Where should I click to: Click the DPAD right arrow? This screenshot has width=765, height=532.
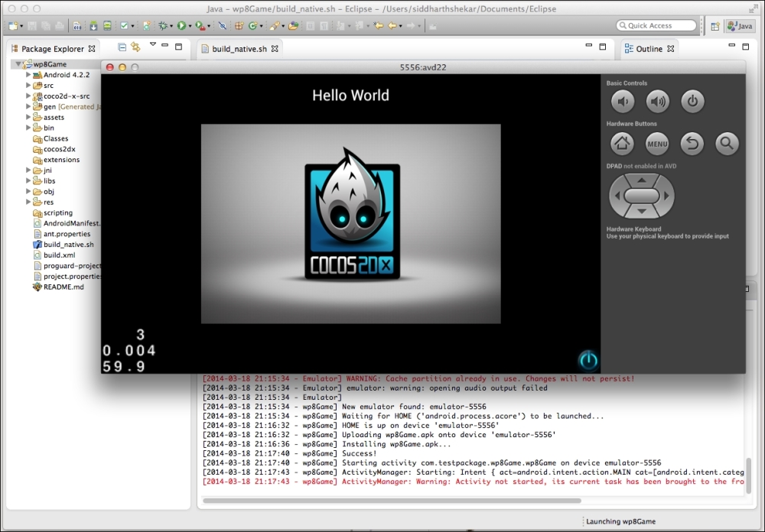click(666, 196)
